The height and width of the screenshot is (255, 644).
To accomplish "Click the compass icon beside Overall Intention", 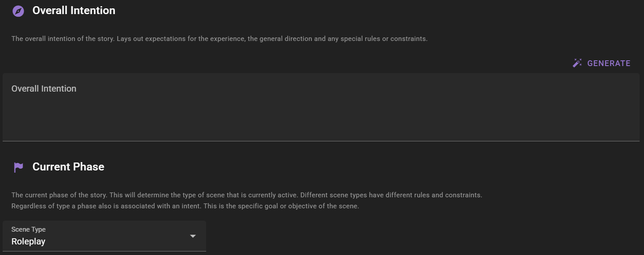I will 18,11.
